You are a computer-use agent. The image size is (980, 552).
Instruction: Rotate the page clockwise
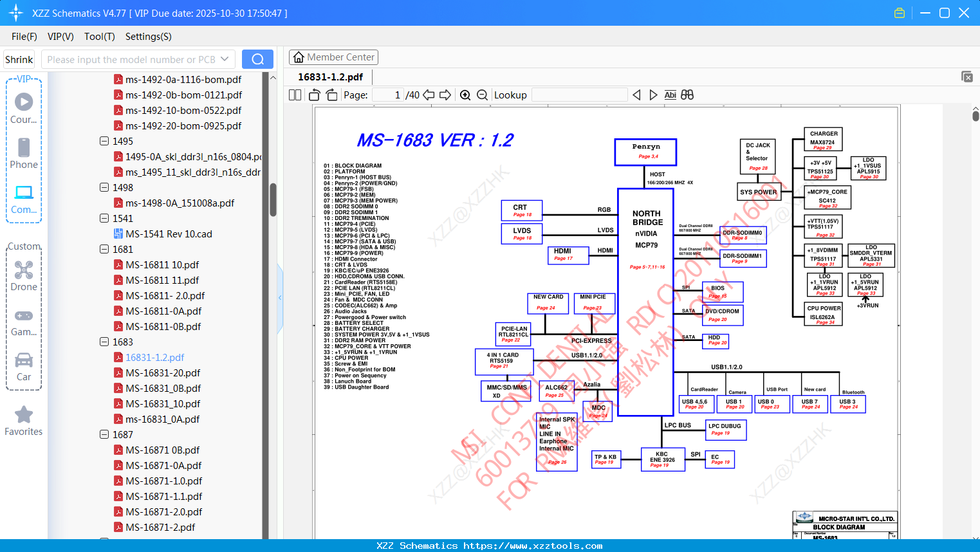point(331,95)
